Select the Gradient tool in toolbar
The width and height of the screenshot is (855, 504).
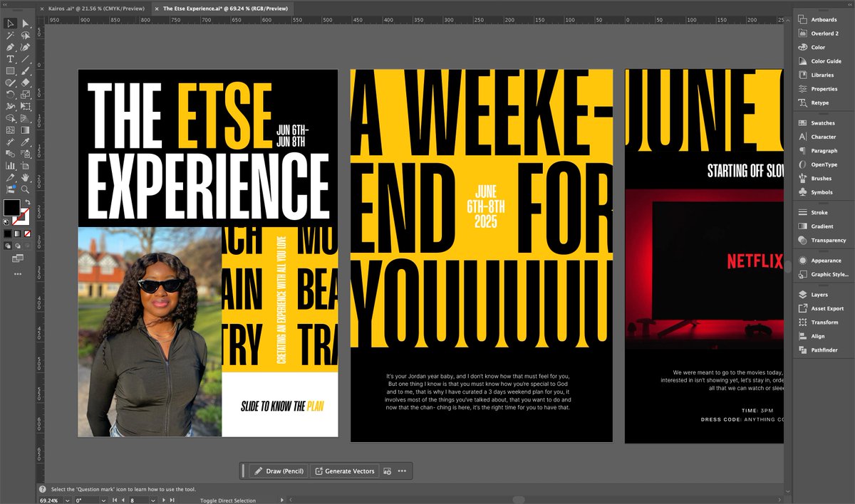pos(25,130)
